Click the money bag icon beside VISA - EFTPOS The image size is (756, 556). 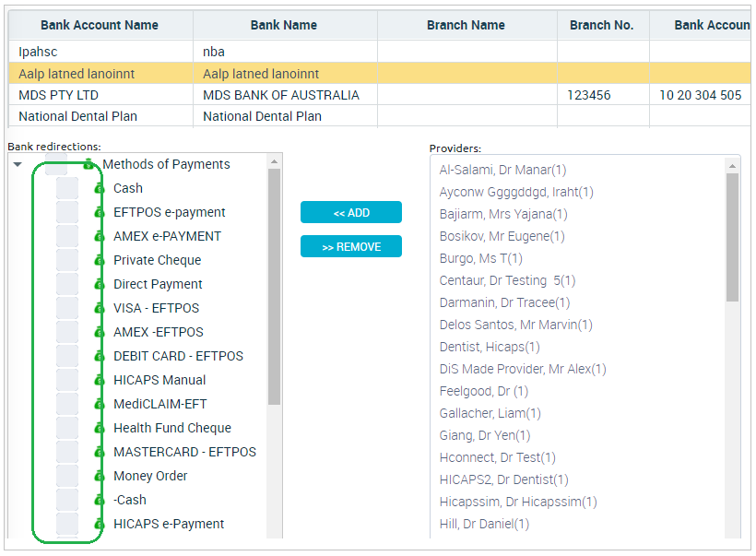tap(100, 308)
